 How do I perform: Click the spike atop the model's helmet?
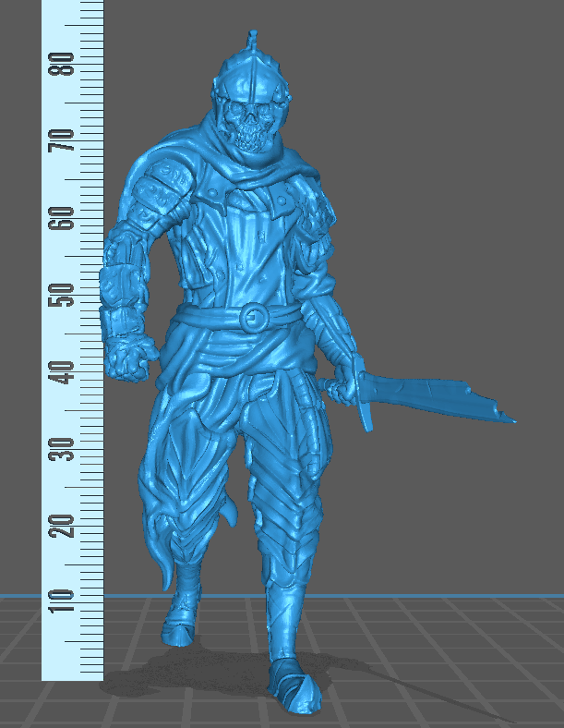pos(253,40)
